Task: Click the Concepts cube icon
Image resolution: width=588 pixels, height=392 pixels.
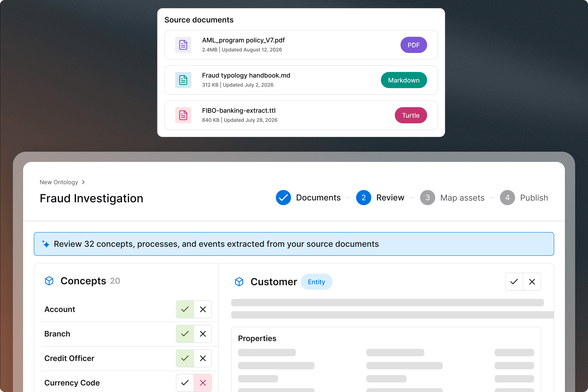Action: tap(49, 281)
